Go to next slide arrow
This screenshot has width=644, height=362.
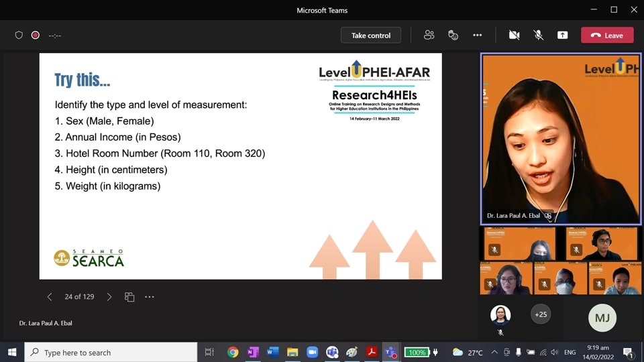pos(109,297)
